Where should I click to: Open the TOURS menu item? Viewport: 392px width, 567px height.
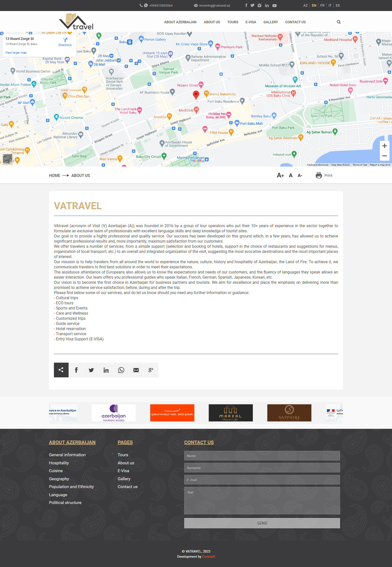pyautogui.click(x=233, y=22)
